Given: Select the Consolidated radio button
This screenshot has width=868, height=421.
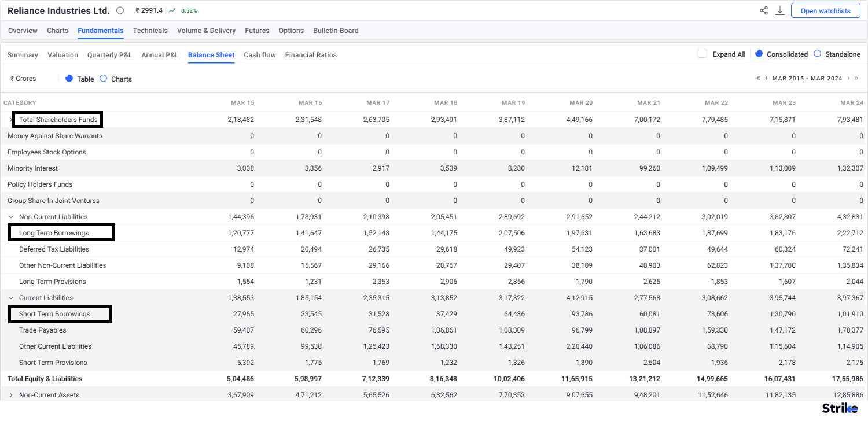Looking at the screenshot, I should (759, 54).
